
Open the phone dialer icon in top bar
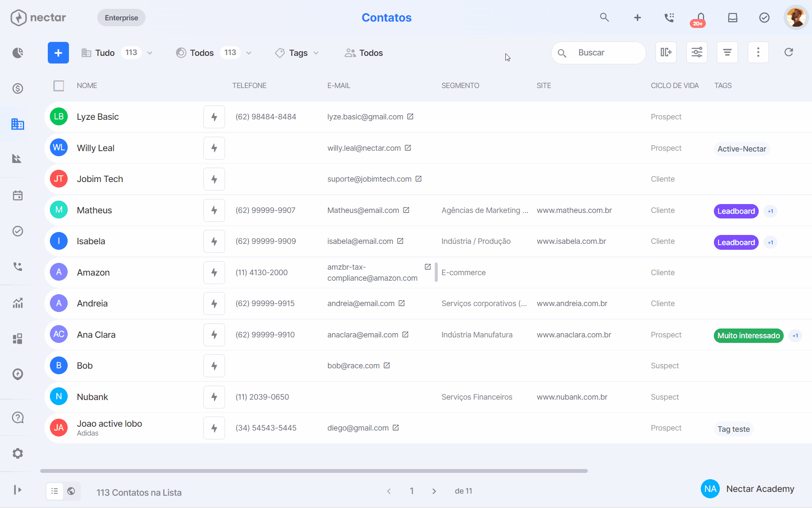pos(669,18)
